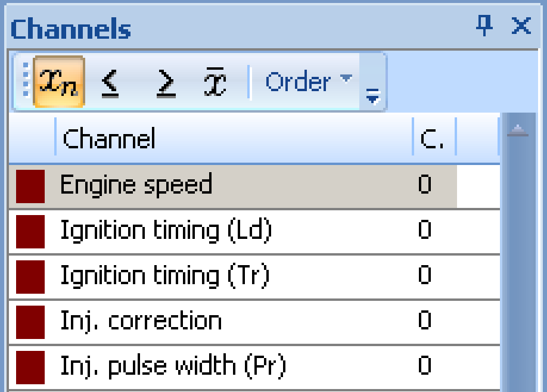The image size is (547, 392).
Task: Click the C. column header
Action: pos(434,138)
